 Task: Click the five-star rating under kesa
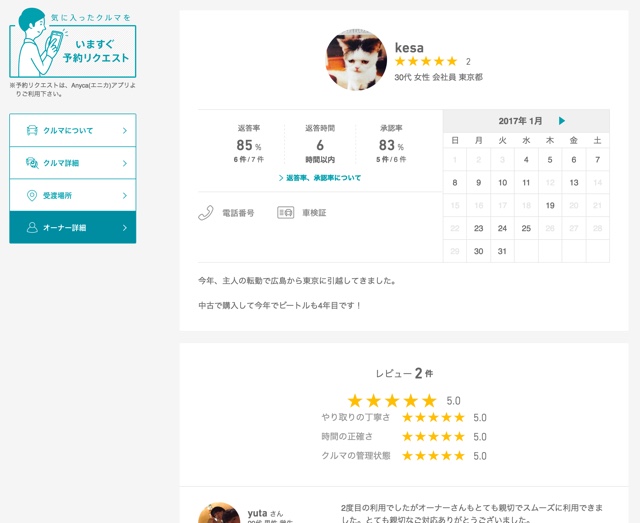(x=426, y=61)
